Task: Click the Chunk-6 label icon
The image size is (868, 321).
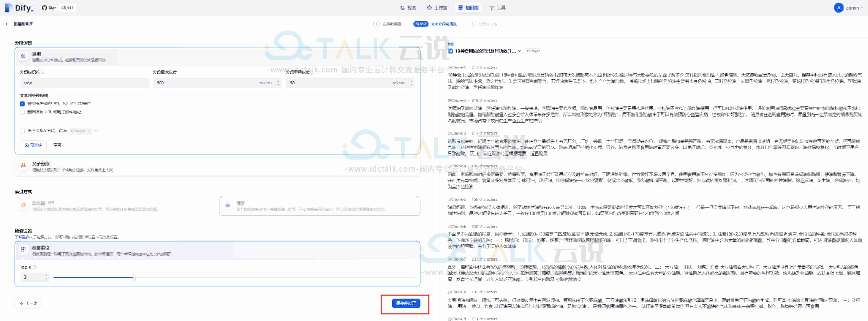Action: [449, 226]
